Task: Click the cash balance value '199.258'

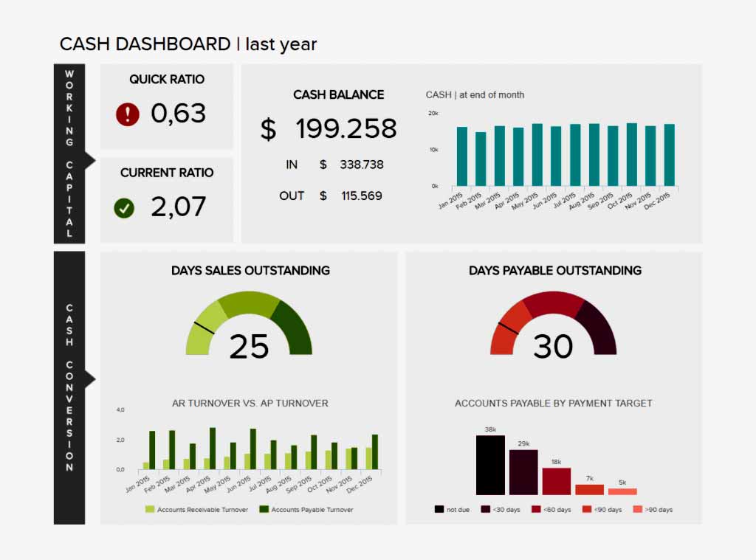Action: coord(346,128)
